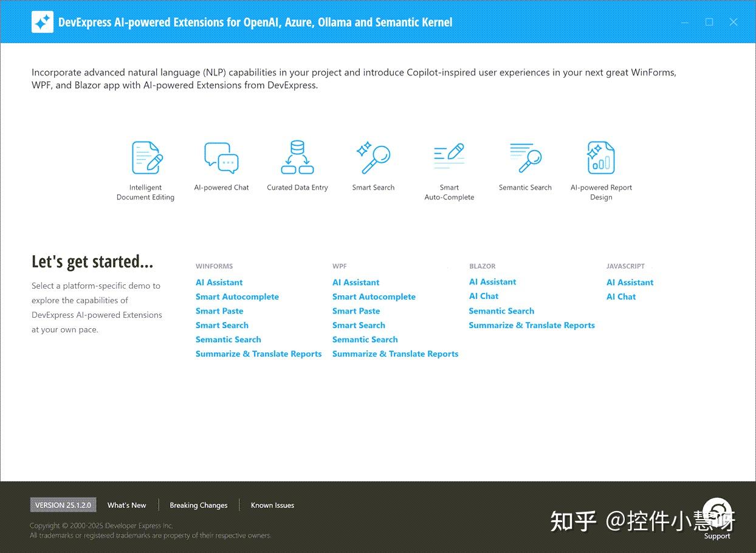Select the AI-powered Report Design icon
This screenshot has height=553, width=756.
(x=601, y=157)
